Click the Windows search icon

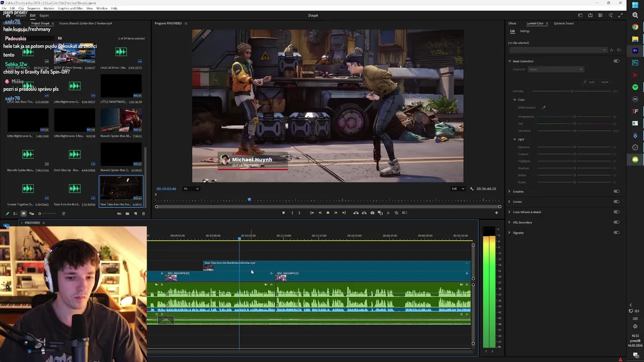pos(635,15)
